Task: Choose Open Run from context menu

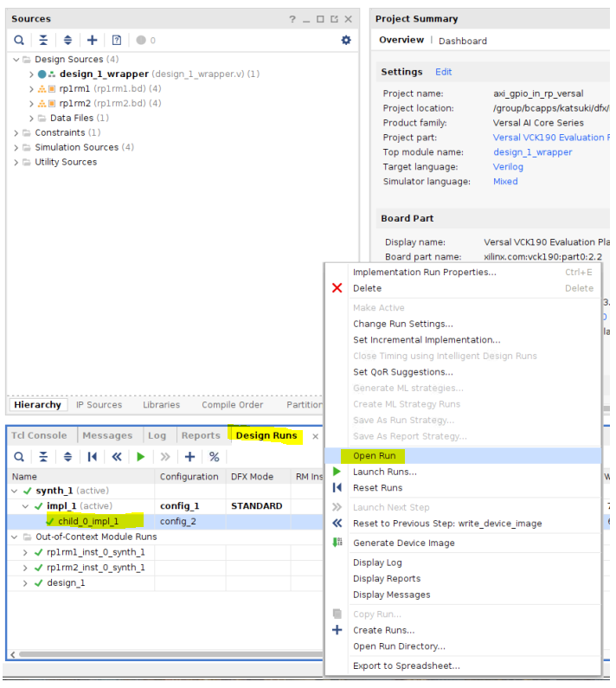Action: [x=463, y=455]
